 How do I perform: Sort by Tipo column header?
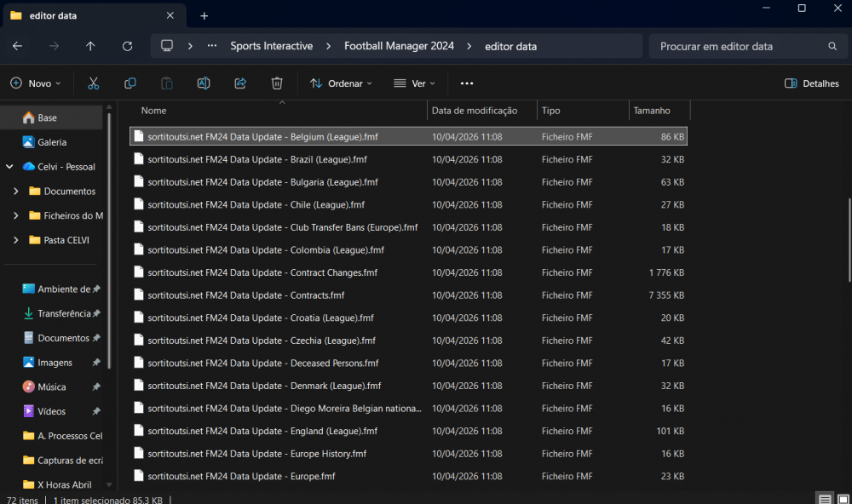click(x=583, y=111)
